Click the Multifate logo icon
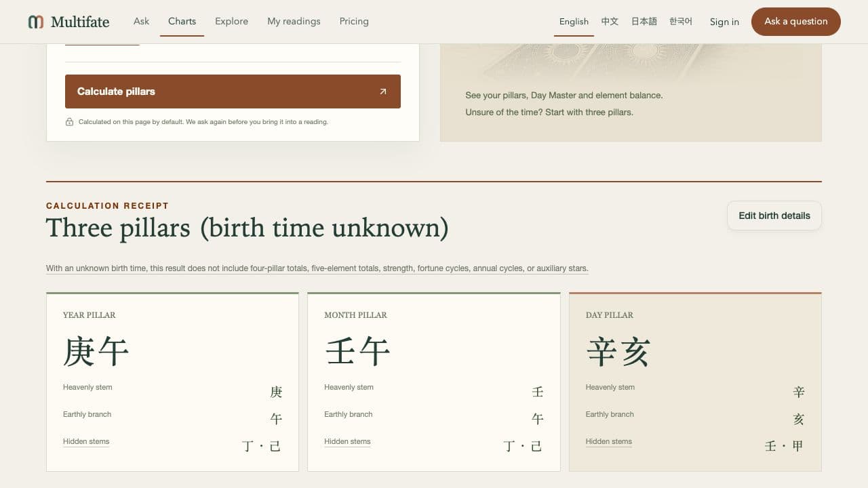Screen dimensions: 868x488 36,22
